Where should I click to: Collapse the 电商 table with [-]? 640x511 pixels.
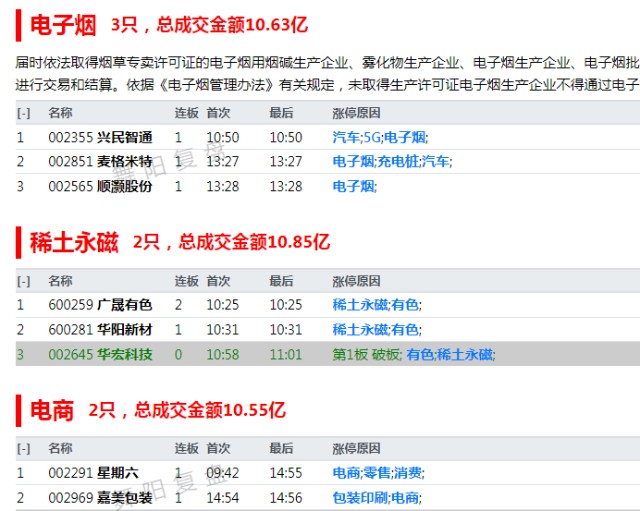pos(23,449)
